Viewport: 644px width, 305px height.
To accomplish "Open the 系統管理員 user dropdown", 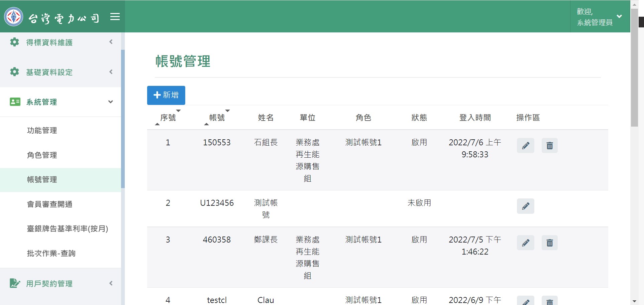I will 600,17.
